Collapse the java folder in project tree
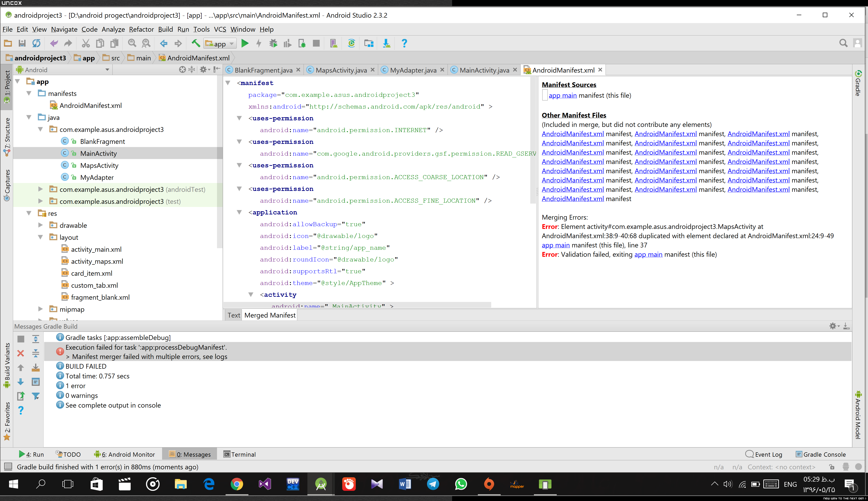Viewport: 868px width, 501px height. (x=29, y=118)
